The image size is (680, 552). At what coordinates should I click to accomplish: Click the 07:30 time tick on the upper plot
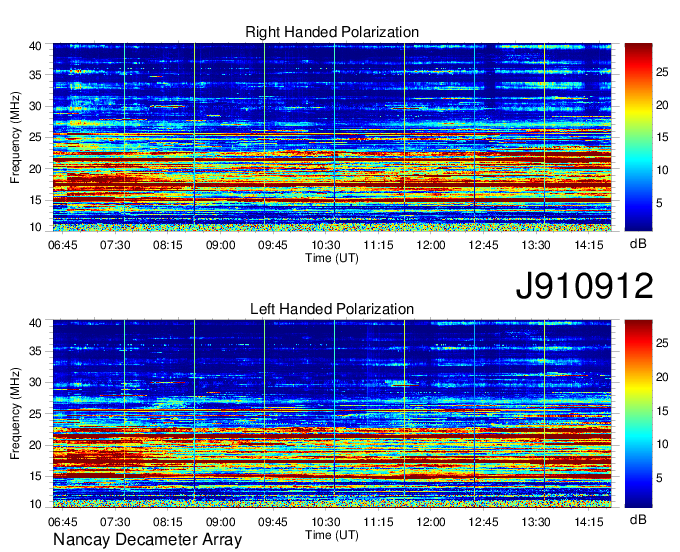115,245
